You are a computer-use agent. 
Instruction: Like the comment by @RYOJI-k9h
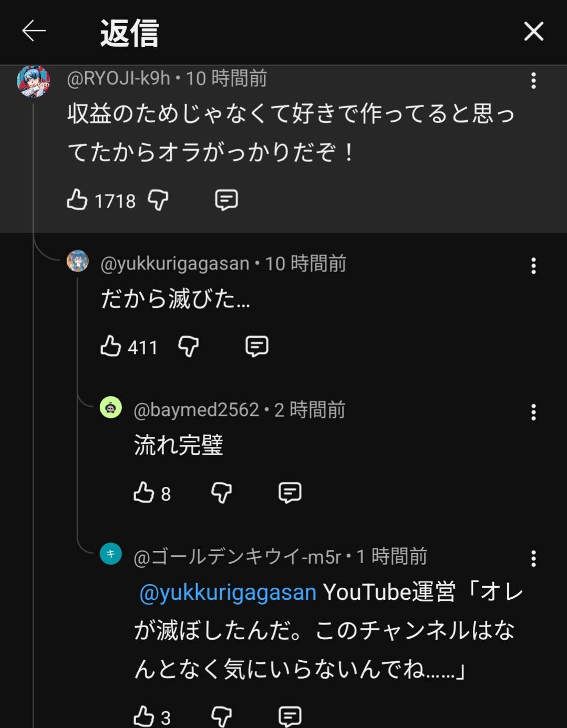click(77, 200)
